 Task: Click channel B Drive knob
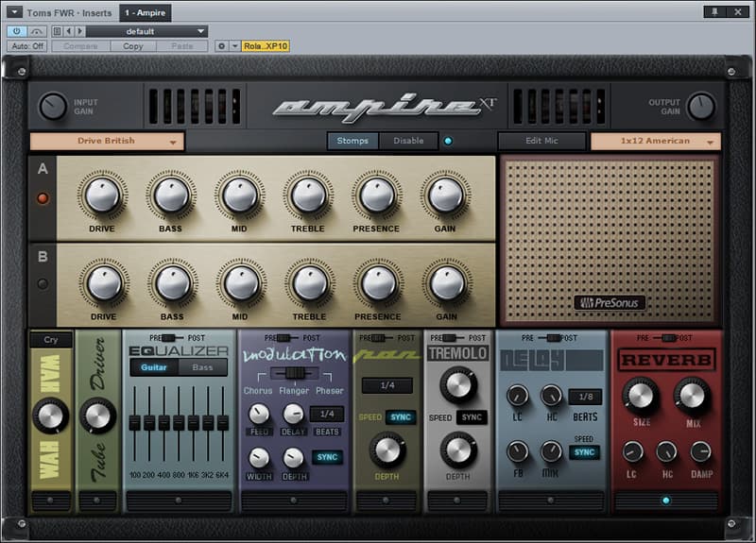coord(104,284)
